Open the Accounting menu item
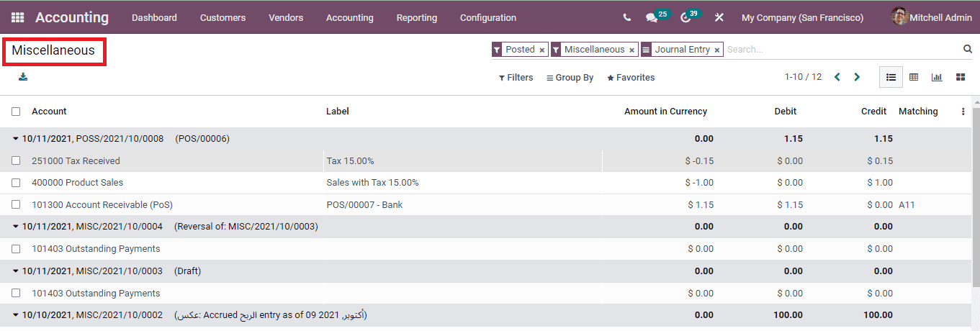This screenshot has width=980, height=331. click(350, 17)
